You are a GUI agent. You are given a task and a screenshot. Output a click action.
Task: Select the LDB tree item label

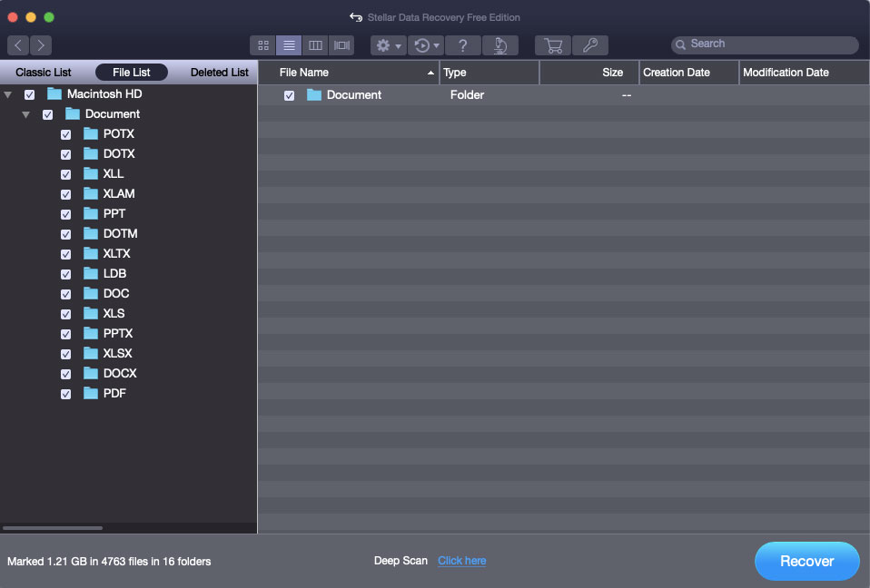(x=114, y=273)
